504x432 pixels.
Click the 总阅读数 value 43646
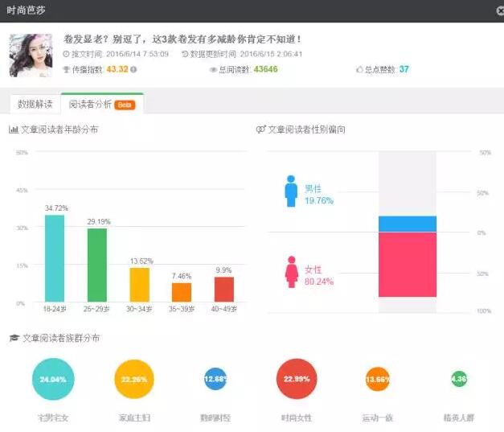[265, 70]
